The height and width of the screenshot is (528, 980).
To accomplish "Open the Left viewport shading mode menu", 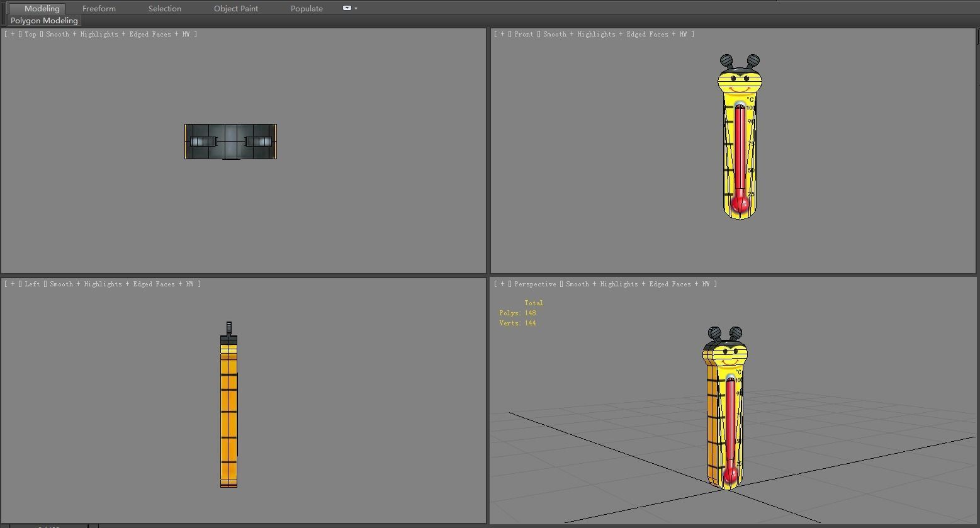I will click(123, 284).
